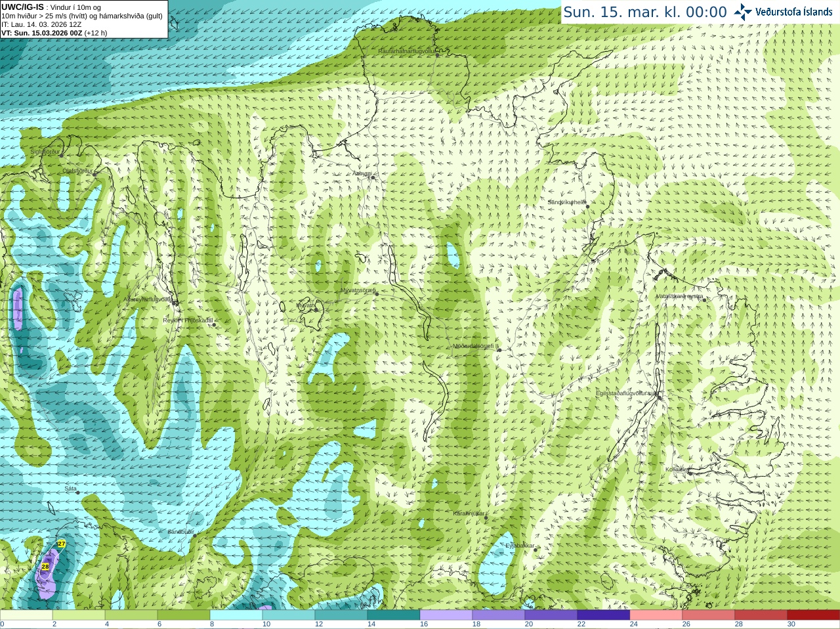Click the Sáta station dot

coord(78,492)
